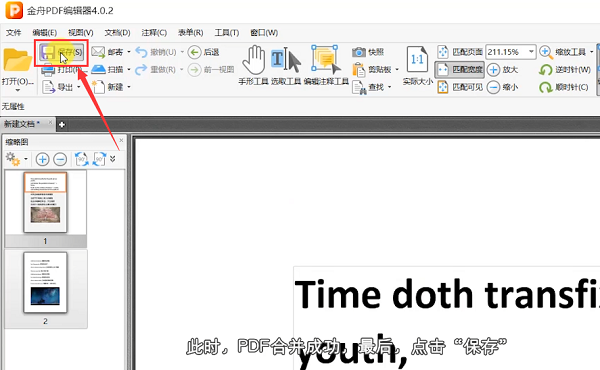Toggle Fit Width (匹配宽度) view mode
Image resolution: width=600 pixels, height=370 pixels.
pos(460,70)
